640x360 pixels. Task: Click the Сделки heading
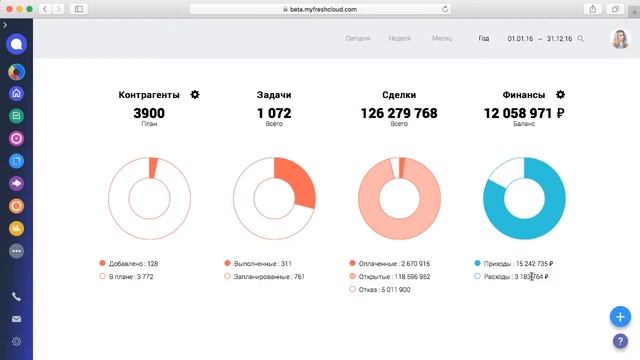pos(399,95)
